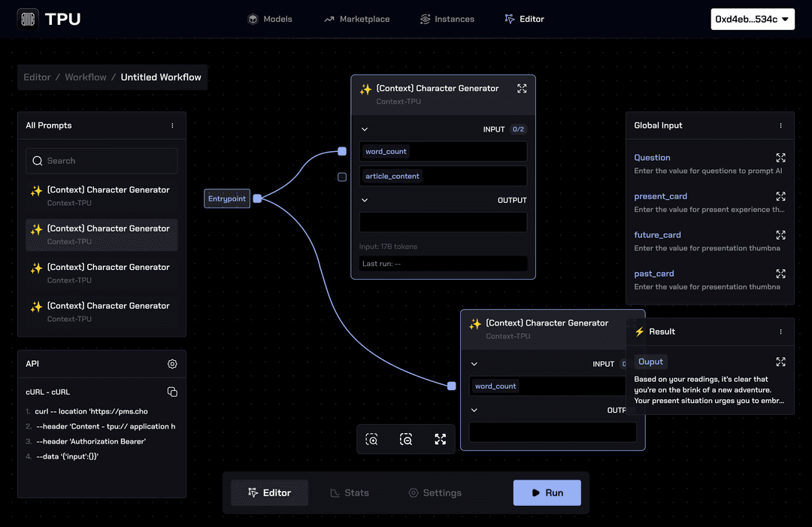Screen dimensions: 812x527
Task: Click the lightning bolt icon beside Result
Action: [640, 332]
